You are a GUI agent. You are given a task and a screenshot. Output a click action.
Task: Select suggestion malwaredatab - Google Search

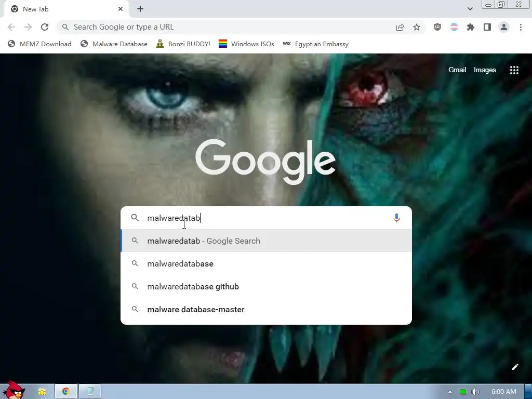[267, 241]
